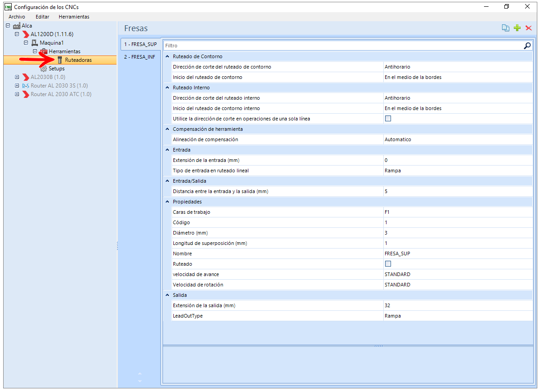Collapse the Herramientas tree node
Image resolution: width=540 pixels, height=392 pixels.
(x=35, y=51)
